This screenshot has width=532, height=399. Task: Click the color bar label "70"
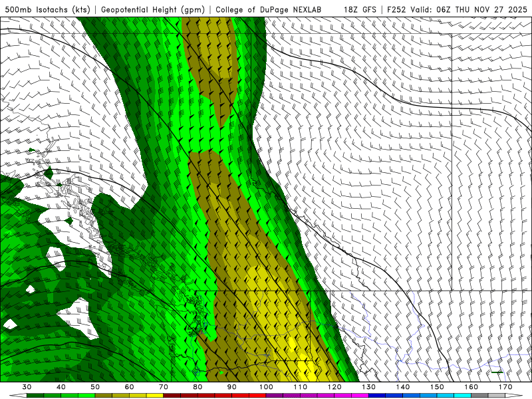click(x=164, y=387)
